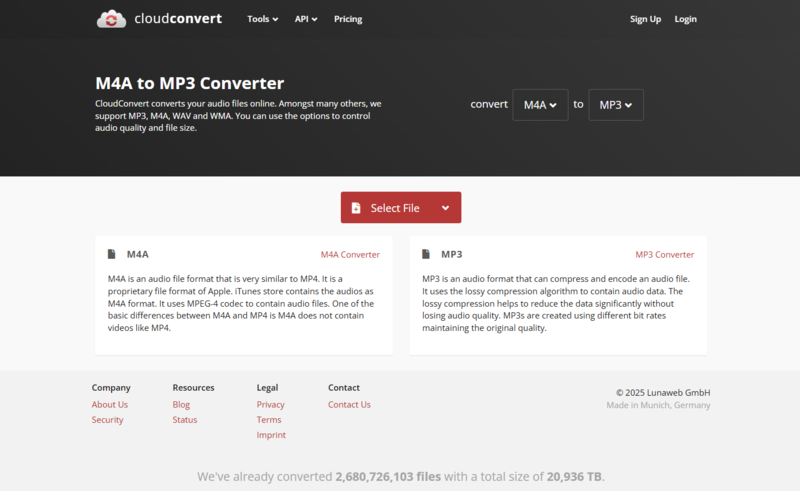Open the M4A source format dropdown
Screen dimensions: 800x491
(x=540, y=105)
